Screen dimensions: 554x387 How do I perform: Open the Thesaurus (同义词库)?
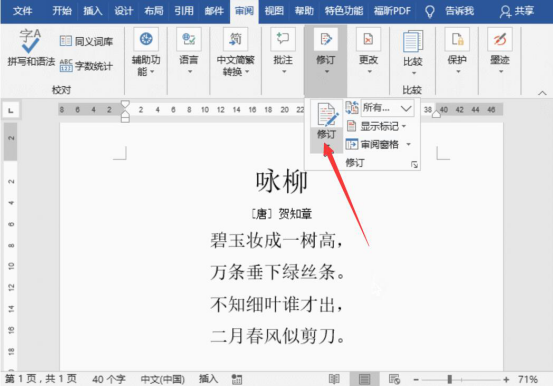pos(86,41)
